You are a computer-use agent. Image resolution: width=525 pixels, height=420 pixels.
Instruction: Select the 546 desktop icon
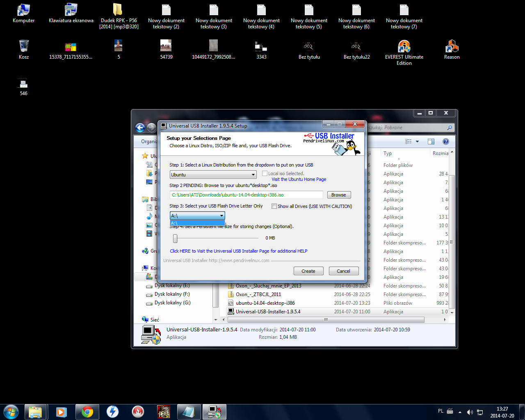click(x=24, y=86)
